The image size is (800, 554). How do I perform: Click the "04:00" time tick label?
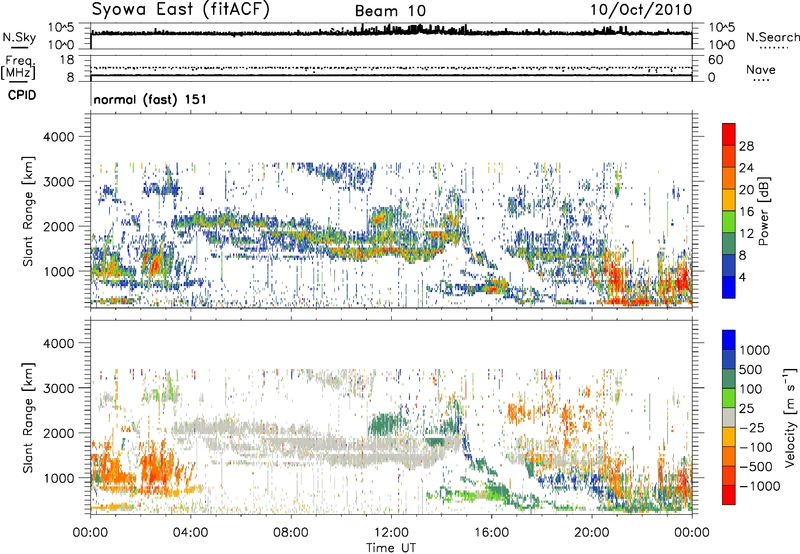point(190,533)
